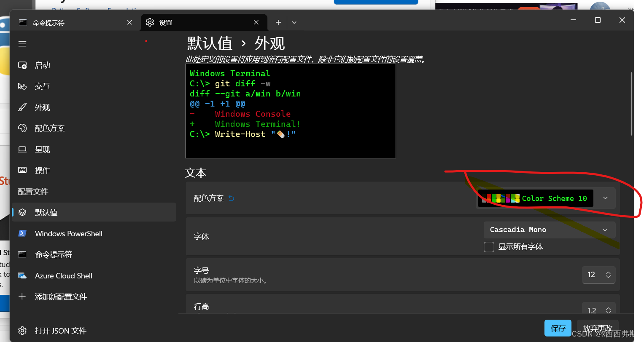Reset 配色方案 to inherited value
The image size is (644, 342).
point(231,198)
